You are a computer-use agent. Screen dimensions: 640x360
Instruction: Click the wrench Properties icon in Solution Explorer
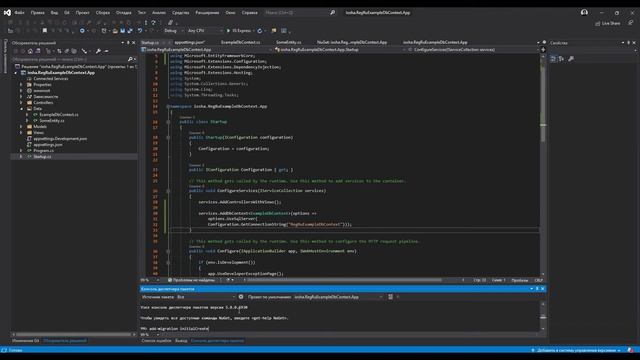(98, 51)
